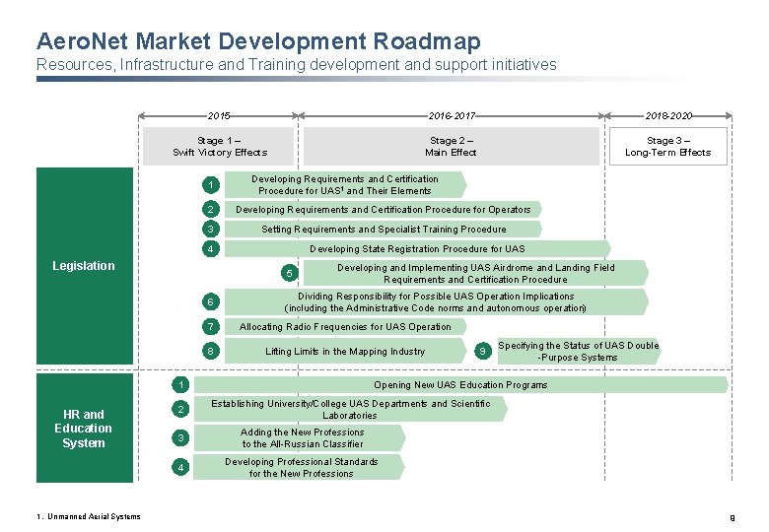Click the AeroNet Market Development Roadmap title
The height and width of the screenshot is (532, 769).
[258, 41]
